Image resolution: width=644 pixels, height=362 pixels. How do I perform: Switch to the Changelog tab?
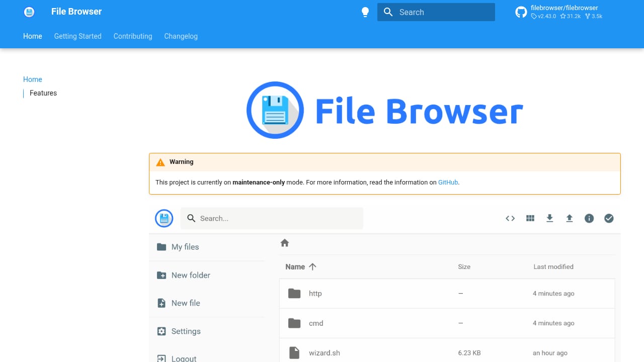click(181, 36)
